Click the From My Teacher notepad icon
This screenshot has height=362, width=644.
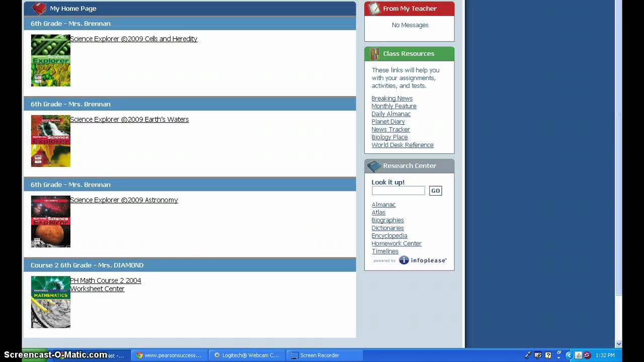[374, 9]
